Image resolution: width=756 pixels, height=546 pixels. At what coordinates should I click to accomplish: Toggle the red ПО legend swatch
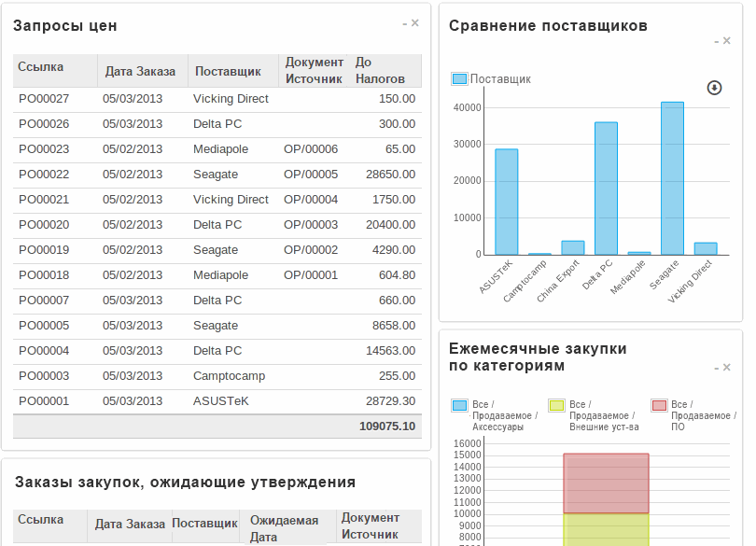[659, 405]
